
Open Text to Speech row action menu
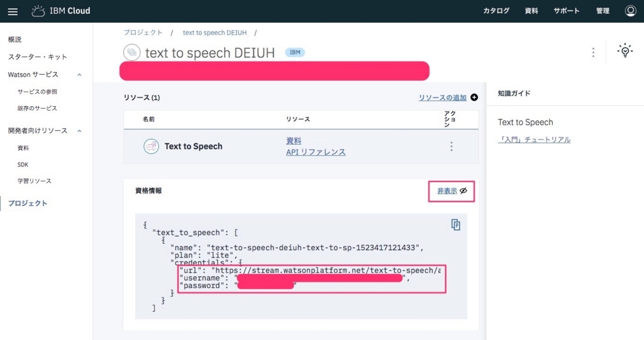[452, 146]
